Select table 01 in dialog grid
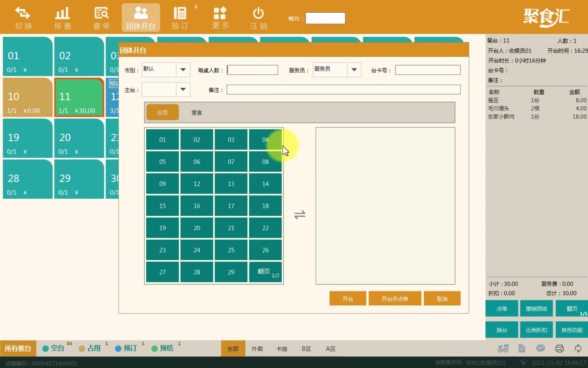This screenshot has width=588, height=368. 162,139
